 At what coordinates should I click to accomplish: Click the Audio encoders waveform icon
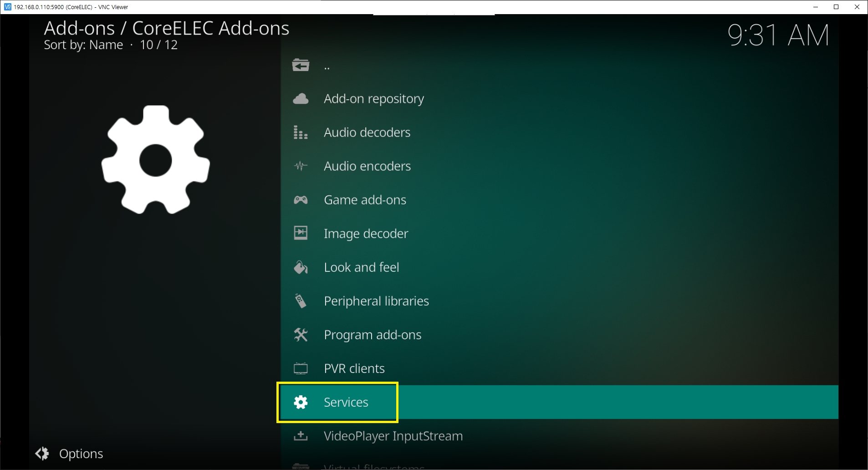pyautogui.click(x=301, y=166)
